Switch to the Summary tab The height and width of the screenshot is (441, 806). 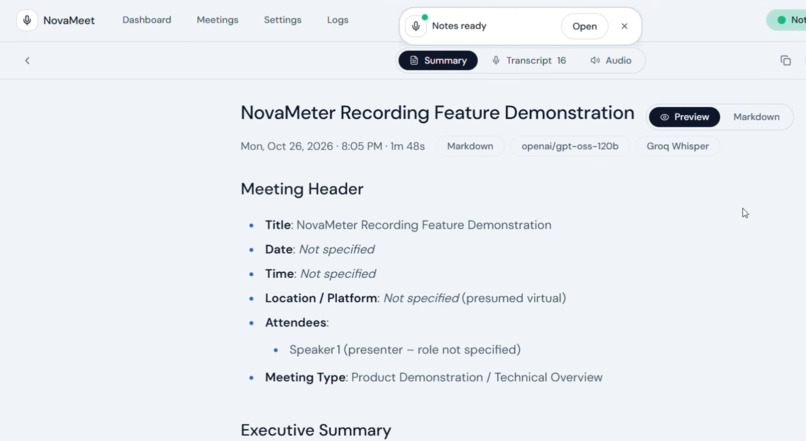438,61
